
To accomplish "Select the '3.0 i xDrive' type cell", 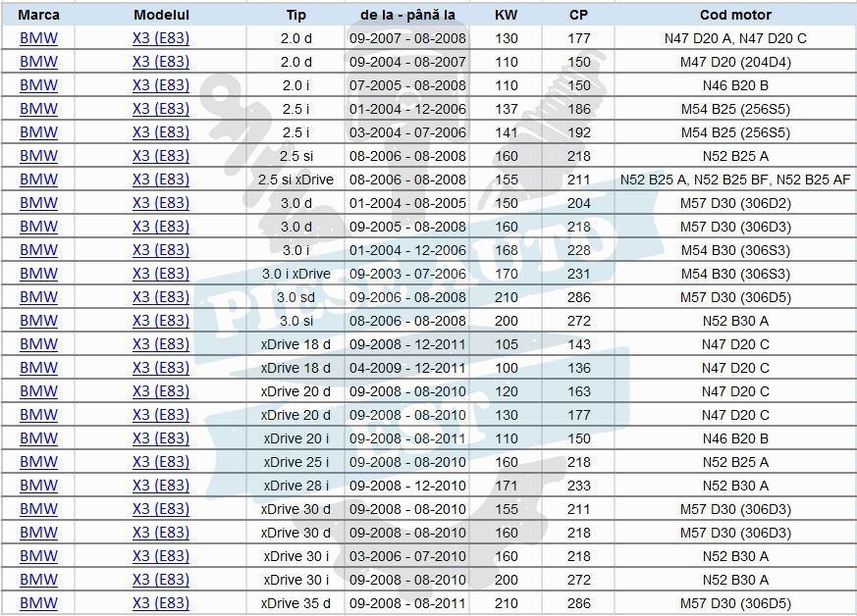I will coord(295,274).
